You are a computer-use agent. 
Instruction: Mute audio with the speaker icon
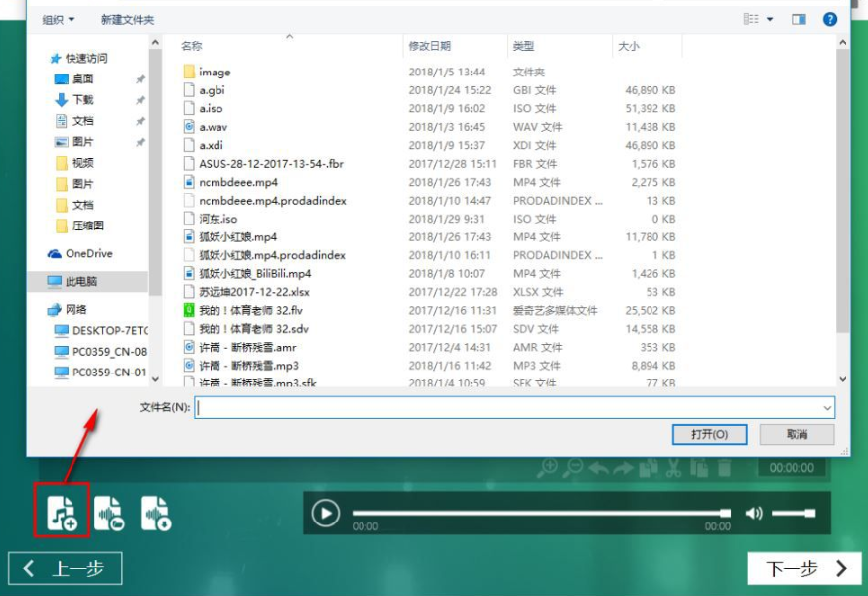[755, 513]
